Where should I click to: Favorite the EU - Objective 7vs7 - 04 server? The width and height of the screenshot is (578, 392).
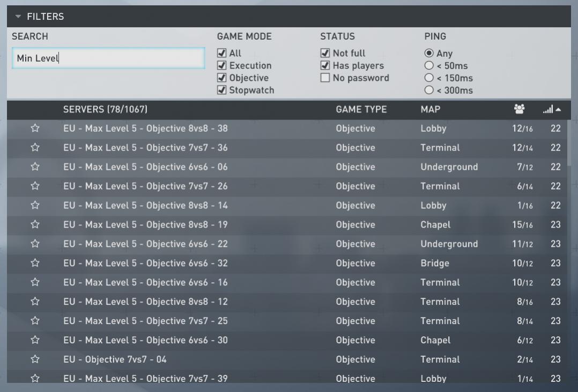point(35,360)
